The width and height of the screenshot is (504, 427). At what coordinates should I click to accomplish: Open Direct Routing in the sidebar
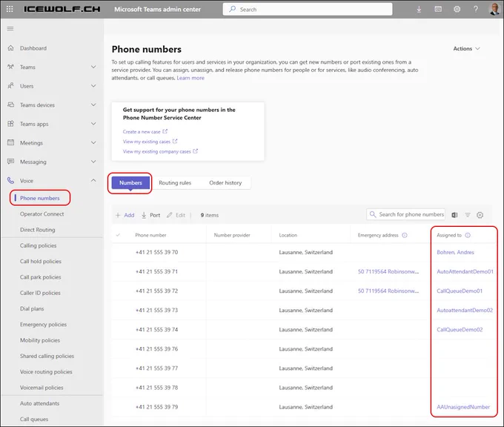tap(37, 230)
